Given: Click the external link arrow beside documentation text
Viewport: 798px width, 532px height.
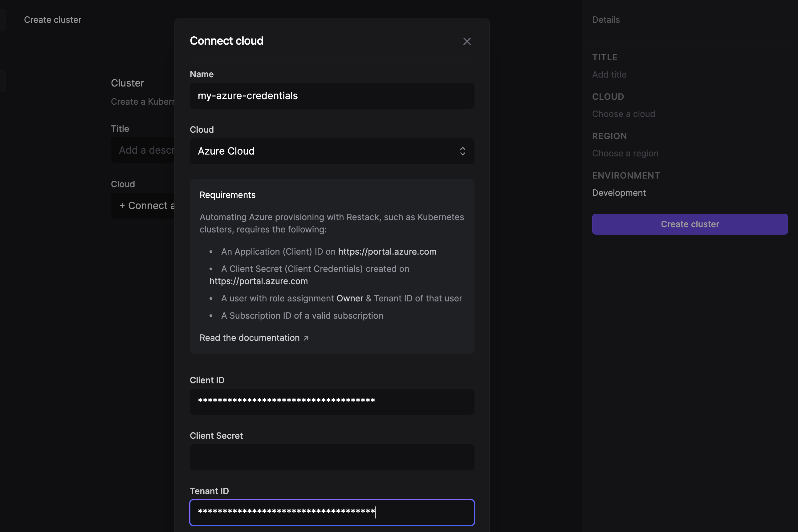Looking at the screenshot, I should (x=306, y=338).
